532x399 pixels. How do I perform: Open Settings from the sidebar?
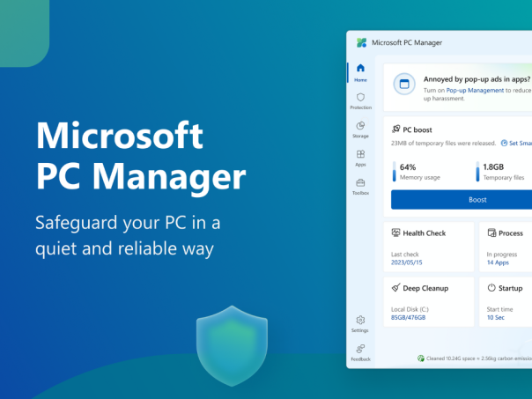click(x=360, y=323)
